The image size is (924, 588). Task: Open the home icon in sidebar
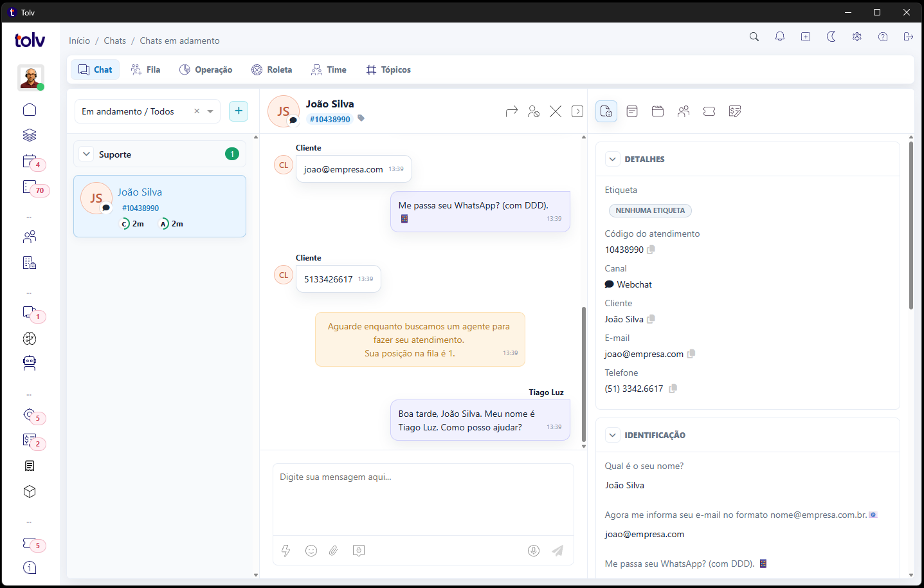pos(30,109)
